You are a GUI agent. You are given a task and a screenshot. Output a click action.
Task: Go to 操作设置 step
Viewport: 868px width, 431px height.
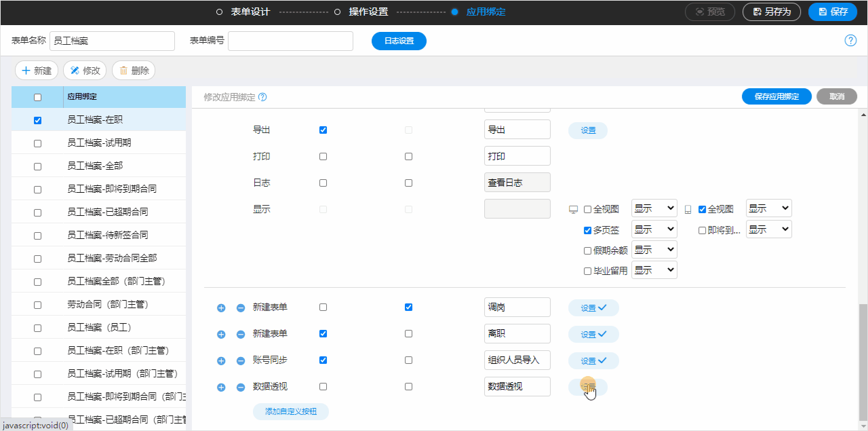click(x=368, y=12)
